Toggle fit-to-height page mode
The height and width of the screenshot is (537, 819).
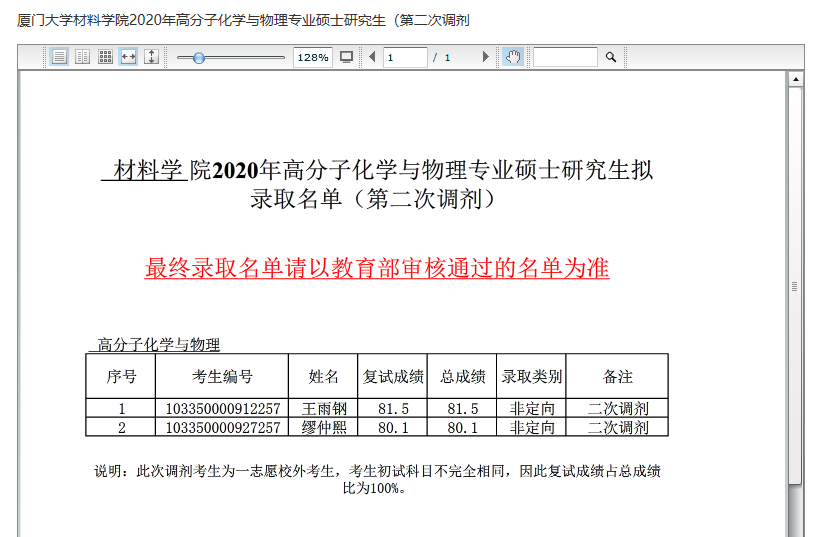click(x=151, y=57)
